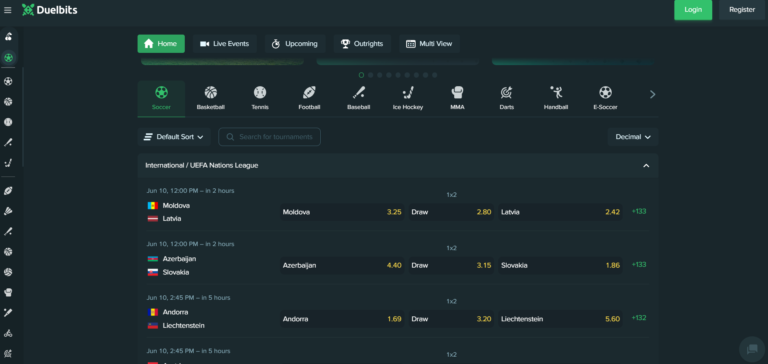This screenshot has height=364, width=768.
Task: Open Azerbaijan team name in match list
Action: [x=179, y=259]
